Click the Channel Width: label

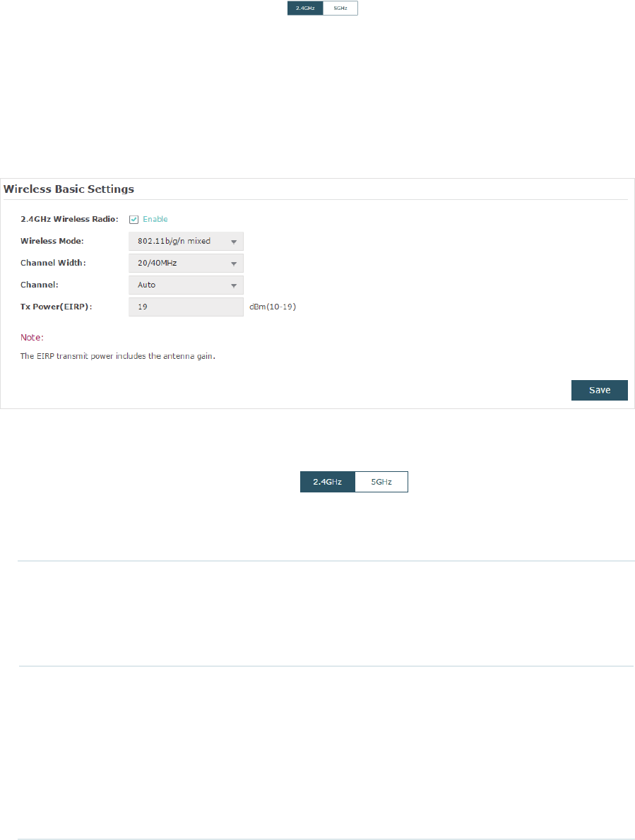click(x=53, y=263)
